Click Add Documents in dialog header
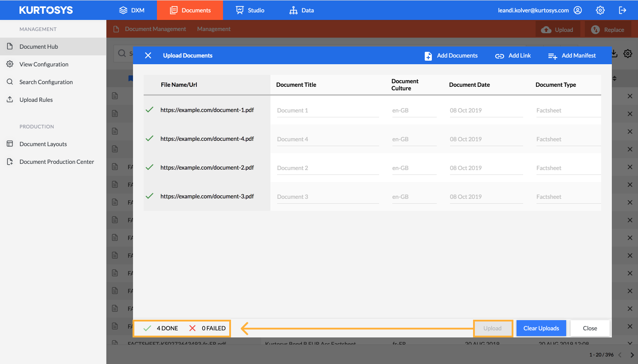Viewport: 638px width, 364px height. (x=451, y=56)
